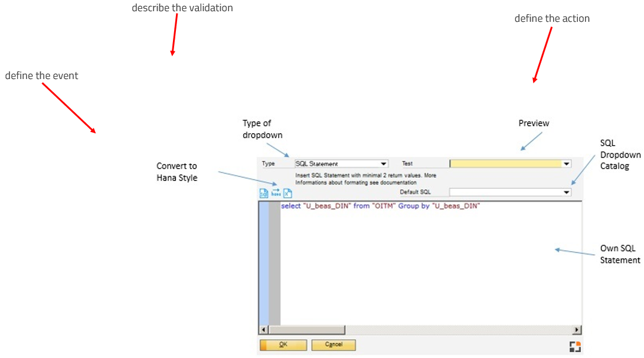
Task: Open the Test preview dropdown arrow
Action: pos(567,164)
